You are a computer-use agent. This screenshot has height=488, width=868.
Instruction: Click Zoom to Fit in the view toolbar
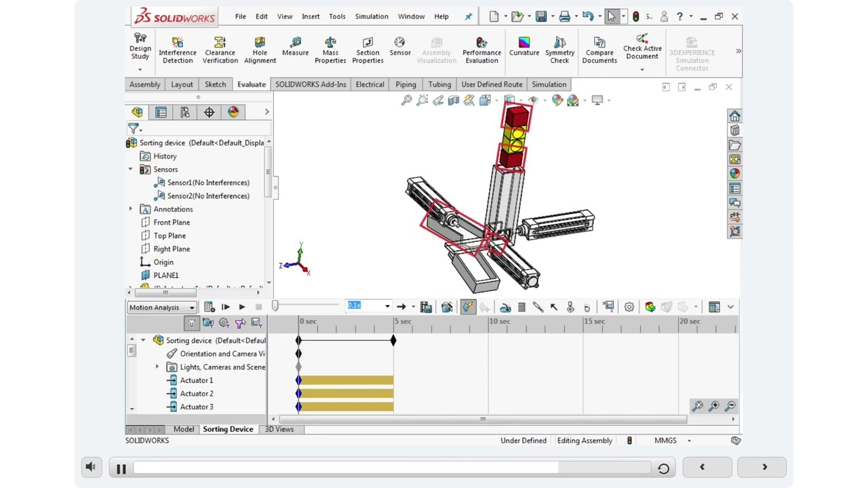(x=406, y=100)
